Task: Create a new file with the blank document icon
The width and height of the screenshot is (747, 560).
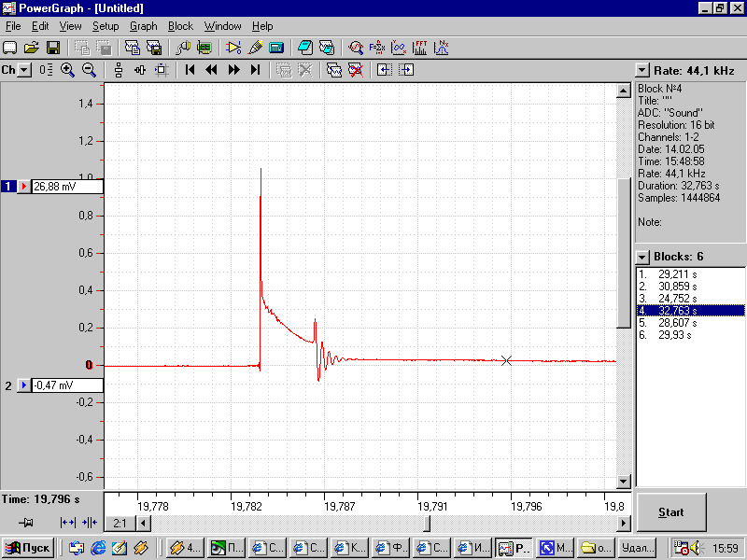Action: coord(10,48)
